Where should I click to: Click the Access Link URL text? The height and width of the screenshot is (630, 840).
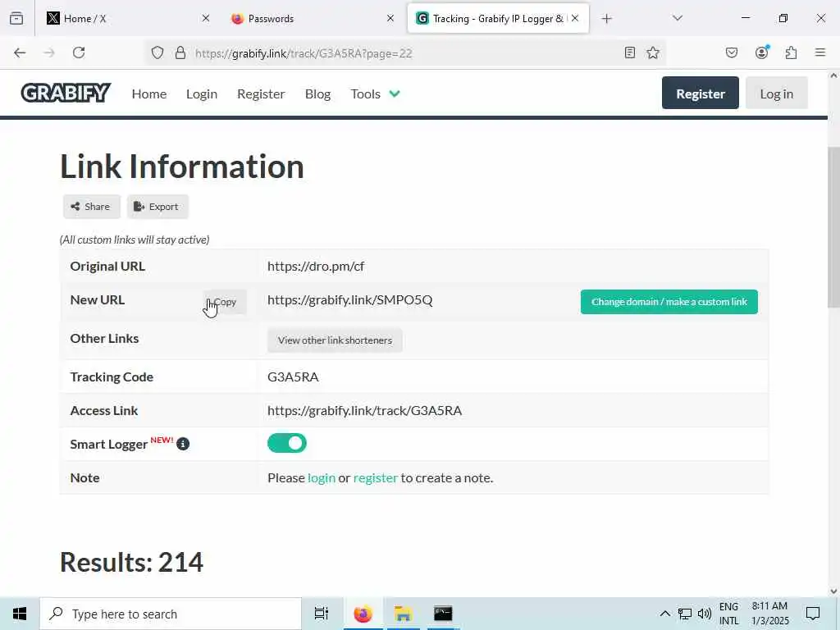click(364, 410)
